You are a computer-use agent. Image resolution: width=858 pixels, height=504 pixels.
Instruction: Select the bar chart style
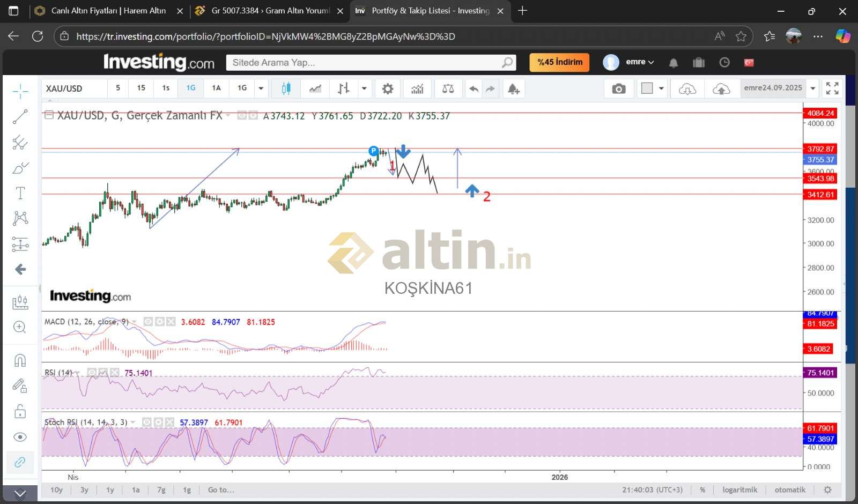coord(343,88)
